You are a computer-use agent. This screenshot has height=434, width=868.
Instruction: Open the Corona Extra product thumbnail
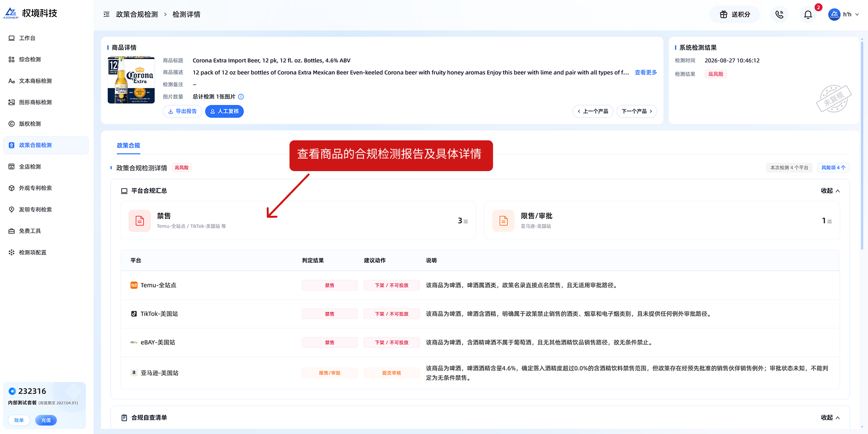[131, 80]
